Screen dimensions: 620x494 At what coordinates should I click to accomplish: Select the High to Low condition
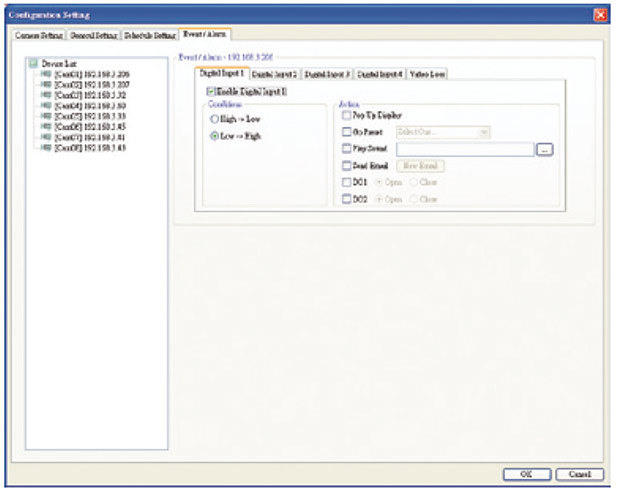click(x=213, y=119)
